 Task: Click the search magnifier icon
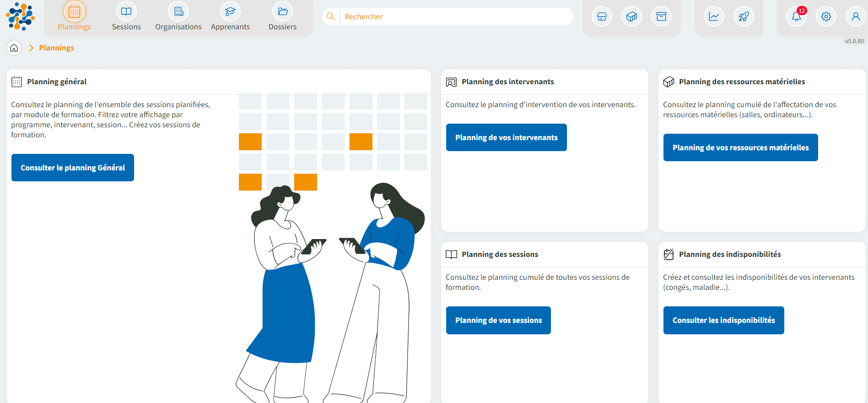click(x=330, y=16)
